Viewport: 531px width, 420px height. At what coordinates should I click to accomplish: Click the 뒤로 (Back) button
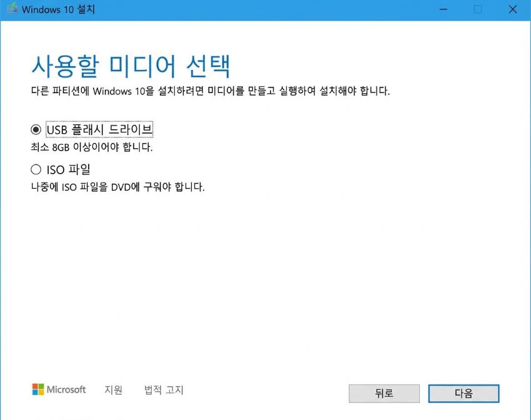pos(384,393)
